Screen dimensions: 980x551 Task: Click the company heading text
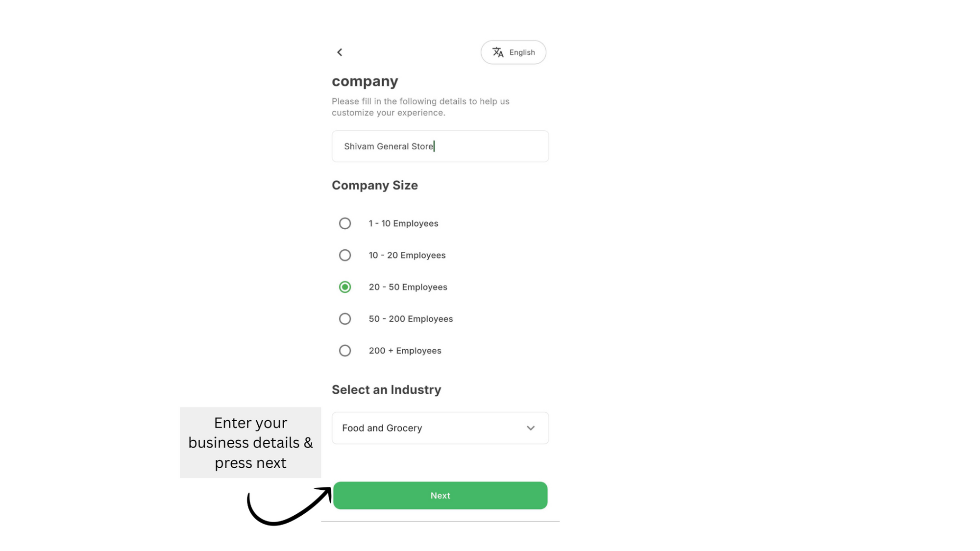click(365, 81)
